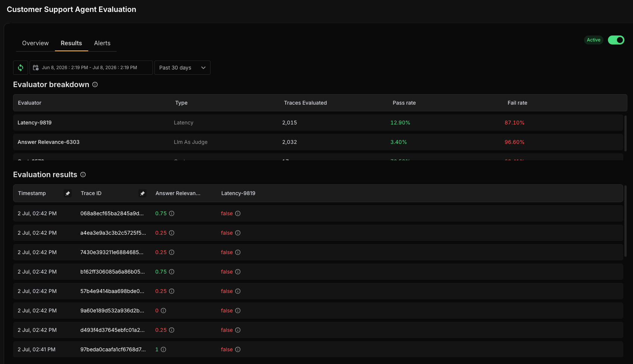Click the 3.40% pass rate value

[399, 142]
